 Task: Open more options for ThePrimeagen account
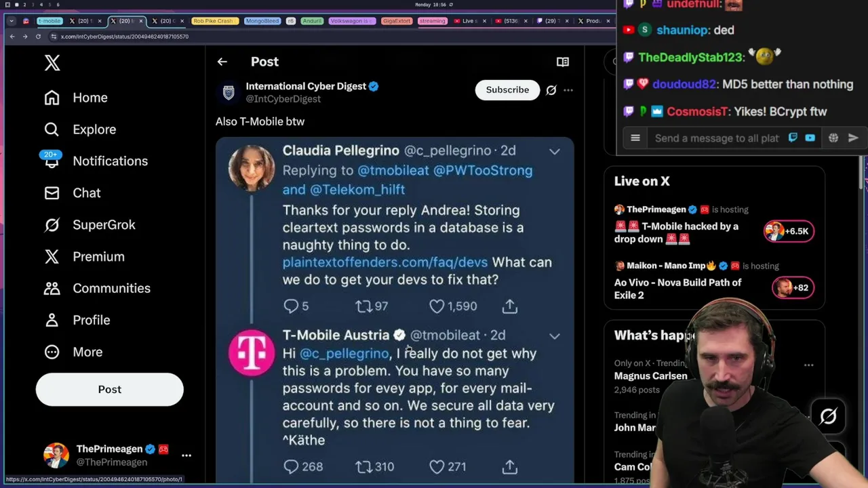pos(186,455)
